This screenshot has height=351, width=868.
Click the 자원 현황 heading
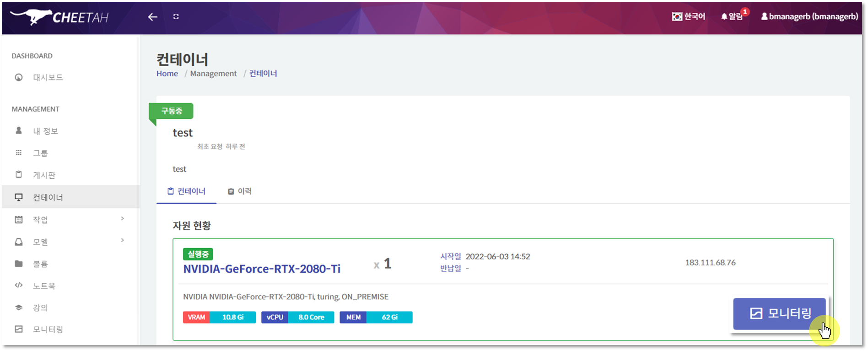coord(192,226)
